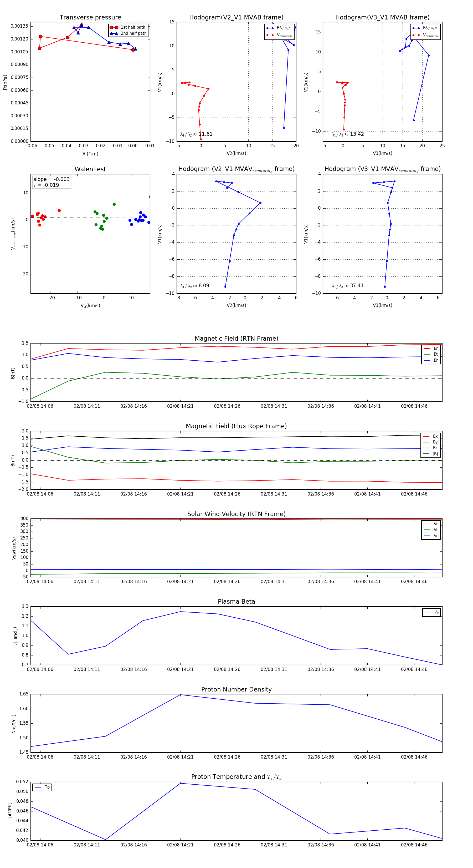Viewport: 473px width, 868px height.
Task: Select the 'Bt' legend entry
Action: (x=431, y=354)
